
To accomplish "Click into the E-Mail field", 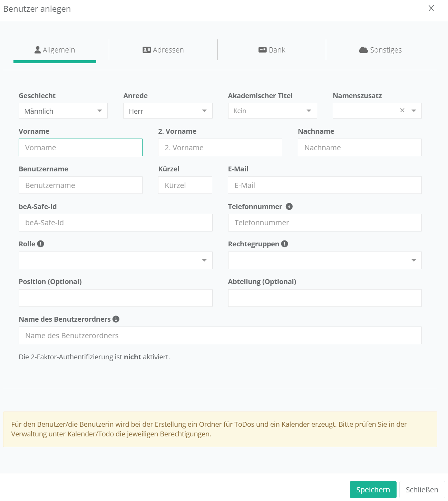I will [x=325, y=185].
